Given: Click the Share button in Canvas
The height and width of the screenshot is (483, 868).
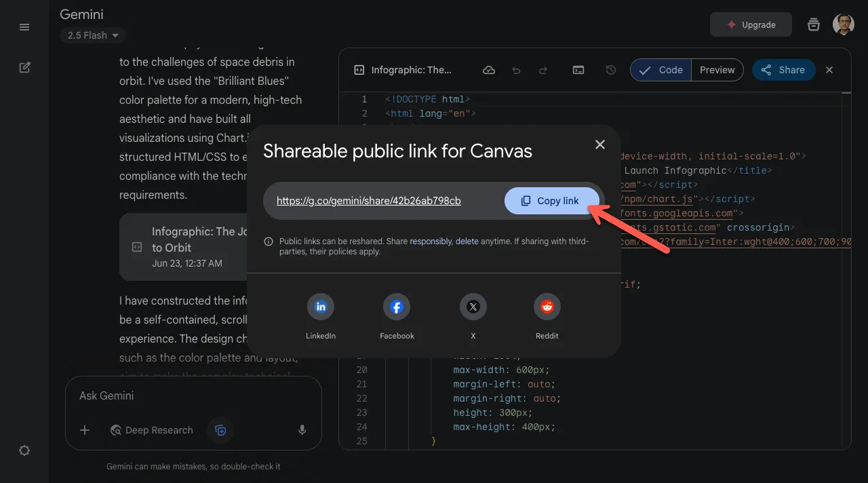Looking at the screenshot, I should 783,70.
